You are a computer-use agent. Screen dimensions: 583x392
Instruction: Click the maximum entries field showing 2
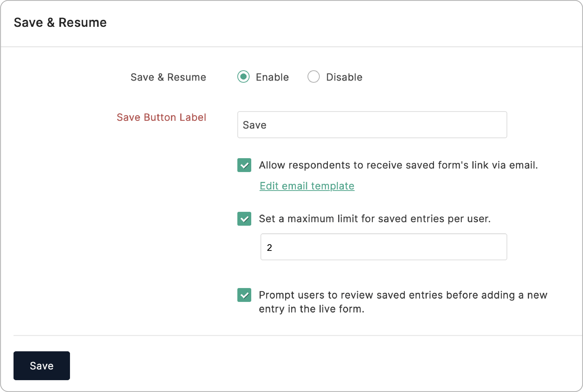[384, 247]
